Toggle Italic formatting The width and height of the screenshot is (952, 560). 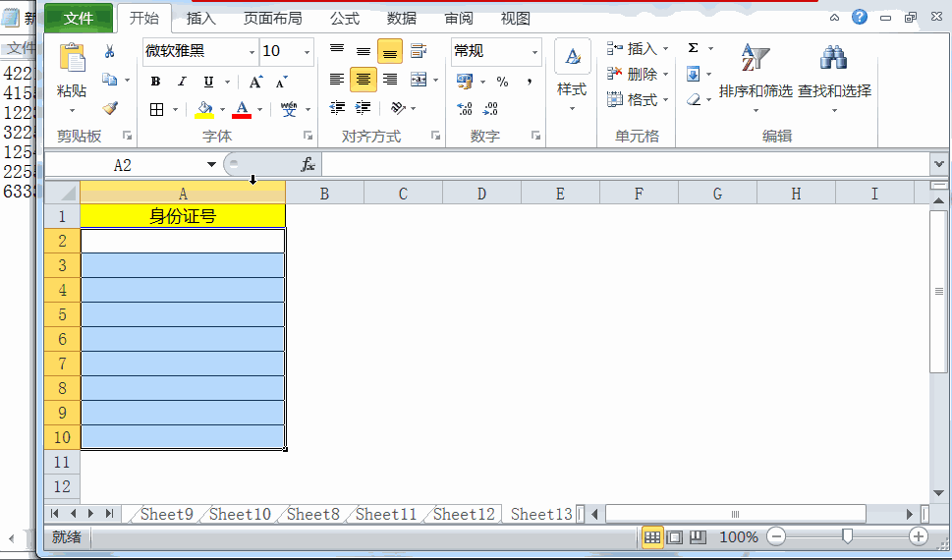click(182, 82)
